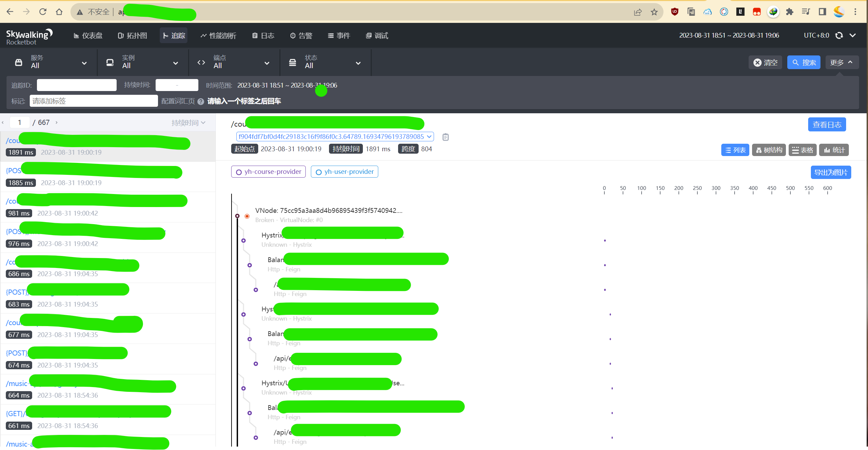The width and height of the screenshot is (868, 450).
Task: Open the time range 18:51 ~ 19:06 picker
Action: pyautogui.click(x=729, y=36)
